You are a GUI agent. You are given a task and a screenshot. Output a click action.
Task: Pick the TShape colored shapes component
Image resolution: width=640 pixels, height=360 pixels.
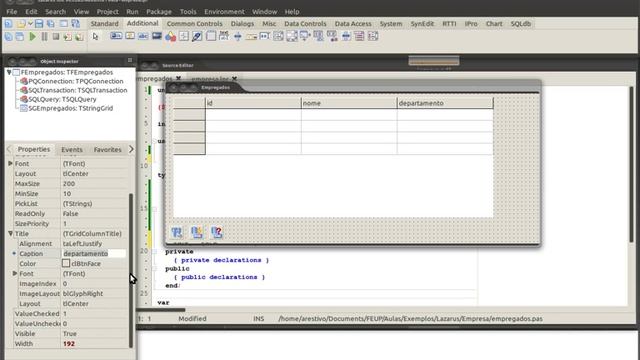(171, 37)
